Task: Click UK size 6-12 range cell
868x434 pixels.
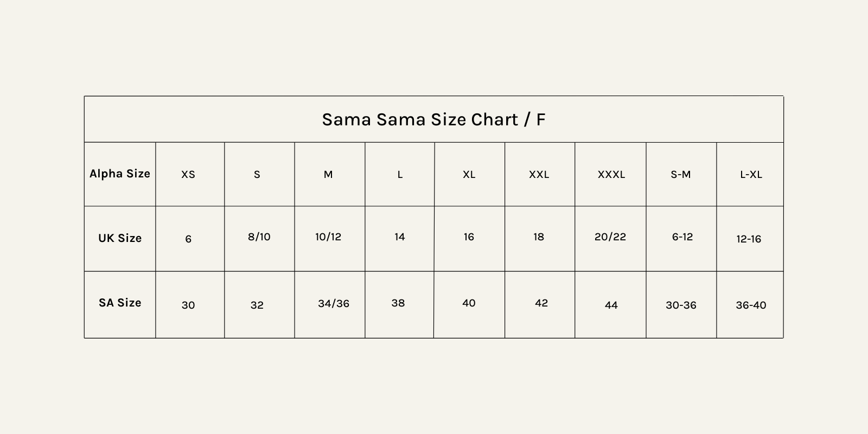Action: [x=682, y=237]
